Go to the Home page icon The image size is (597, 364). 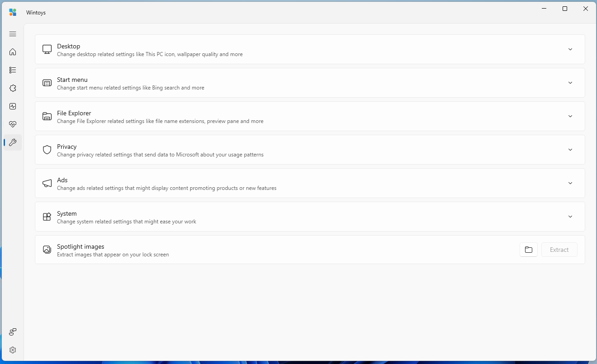[13, 52]
